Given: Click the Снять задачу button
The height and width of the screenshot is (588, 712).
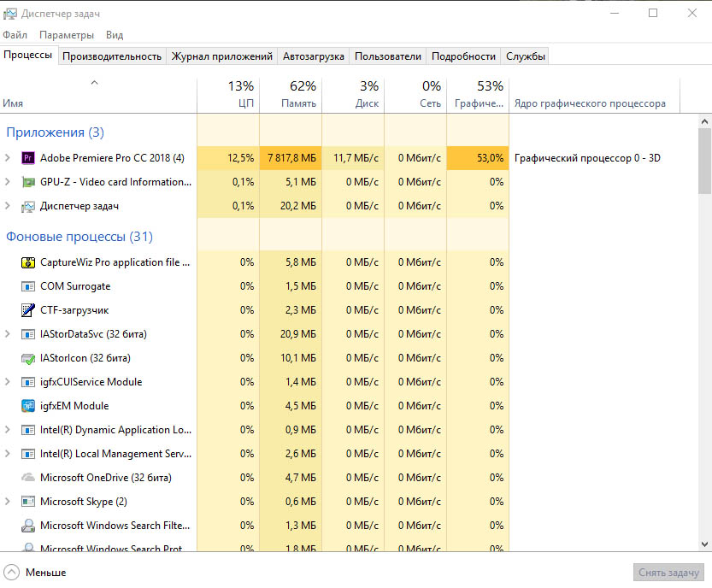Looking at the screenshot, I should 669,573.
